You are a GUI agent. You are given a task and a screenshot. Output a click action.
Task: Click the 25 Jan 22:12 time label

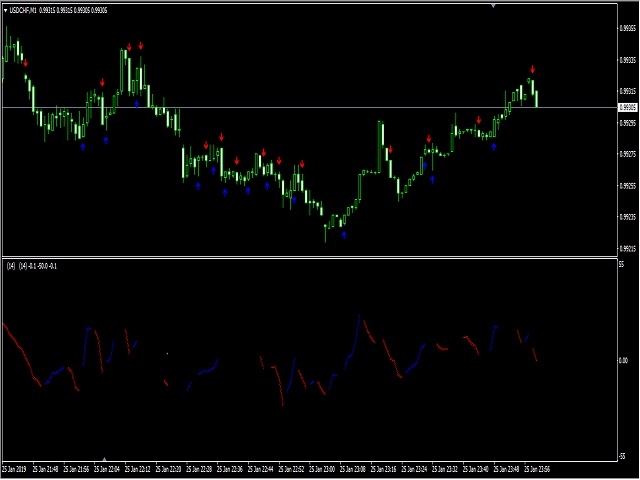[138, 469]
